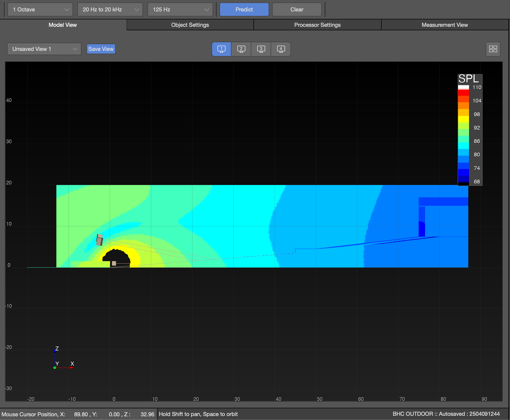Click the yellow 98 dB SPL legend swatch
The height and width of the screenshot is (420, 510).
pos(463,119)
